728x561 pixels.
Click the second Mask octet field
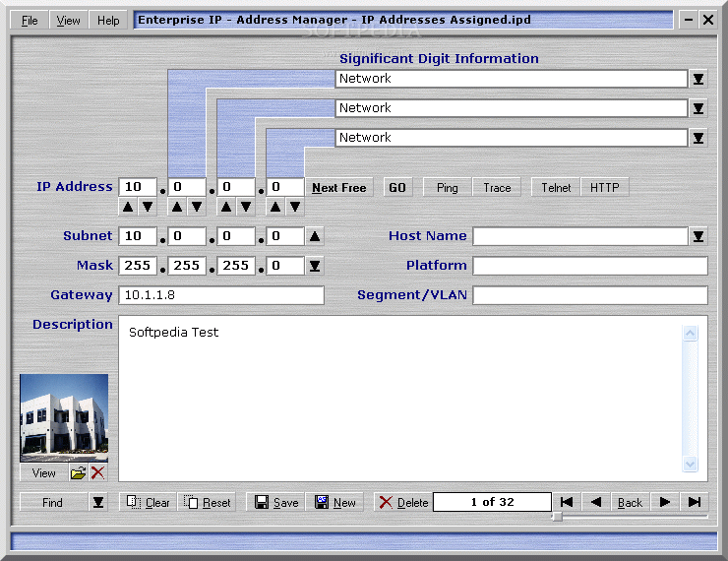coord(187,266)
